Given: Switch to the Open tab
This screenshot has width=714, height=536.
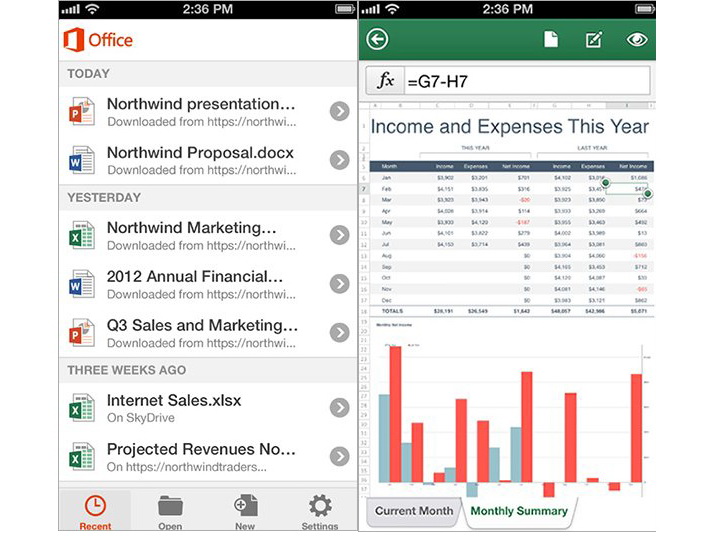Looking at the screenshot, I should 170,511.
